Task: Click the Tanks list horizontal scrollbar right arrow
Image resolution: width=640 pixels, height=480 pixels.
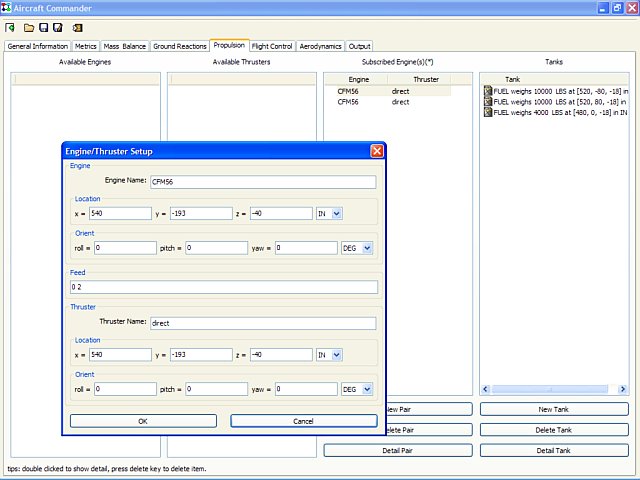Action: (622, 389)
